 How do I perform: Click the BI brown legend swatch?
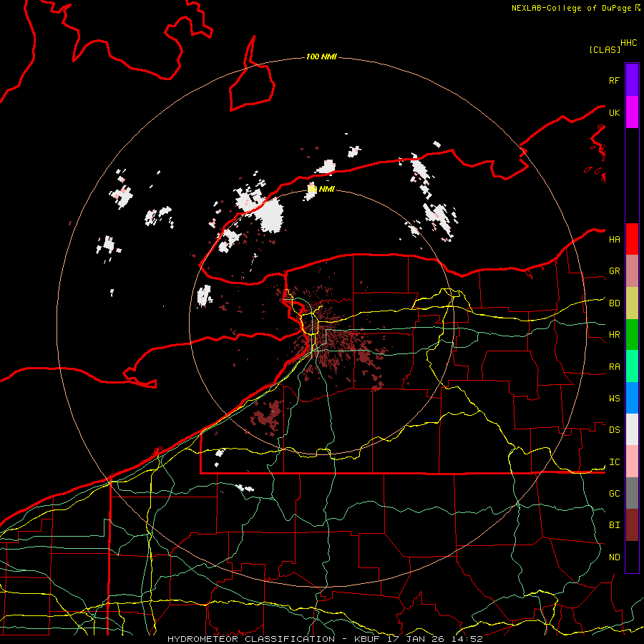[x=632, y=525]
